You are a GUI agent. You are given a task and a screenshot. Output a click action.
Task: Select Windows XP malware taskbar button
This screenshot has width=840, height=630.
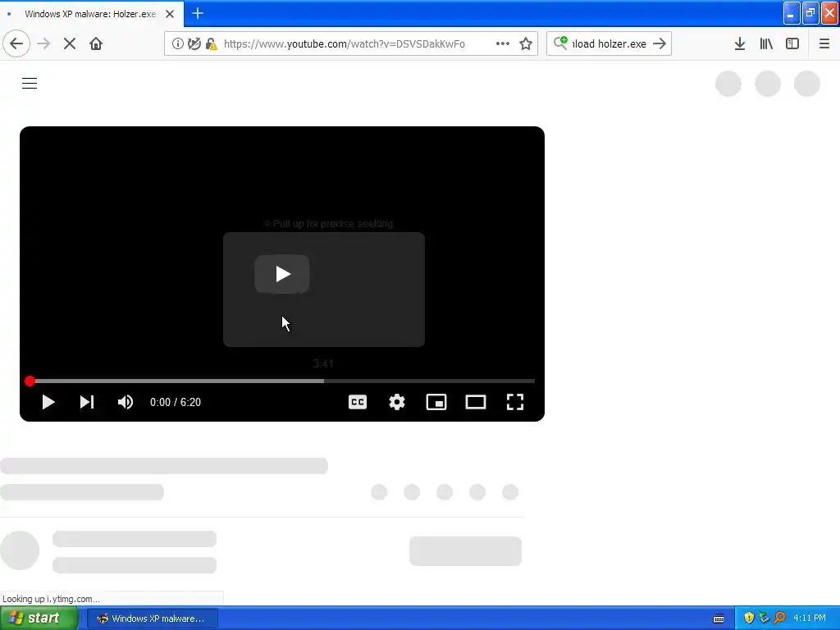(x=152, y=619)
